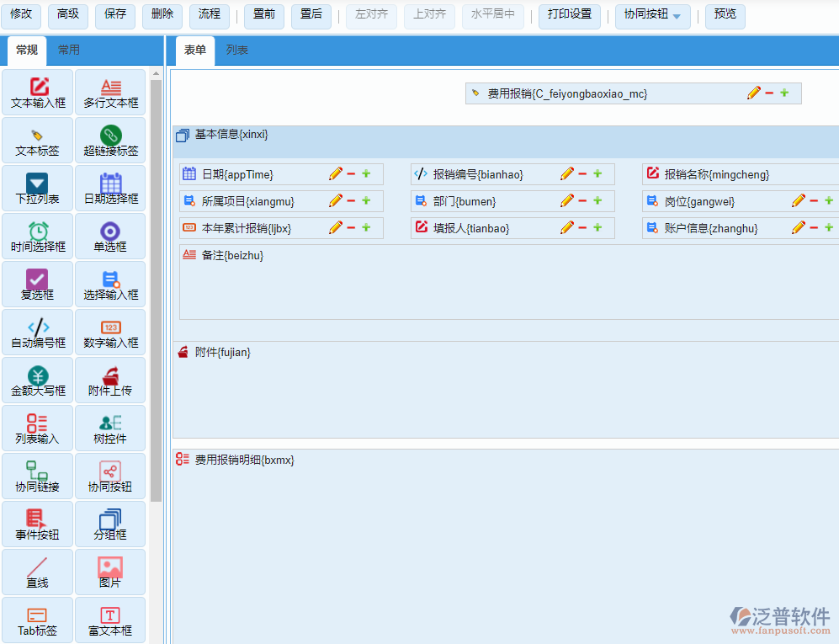Viewport: 839px width, 644px height.
Task: Click the control palette vertical scrollbar
Action: [157, 286]
